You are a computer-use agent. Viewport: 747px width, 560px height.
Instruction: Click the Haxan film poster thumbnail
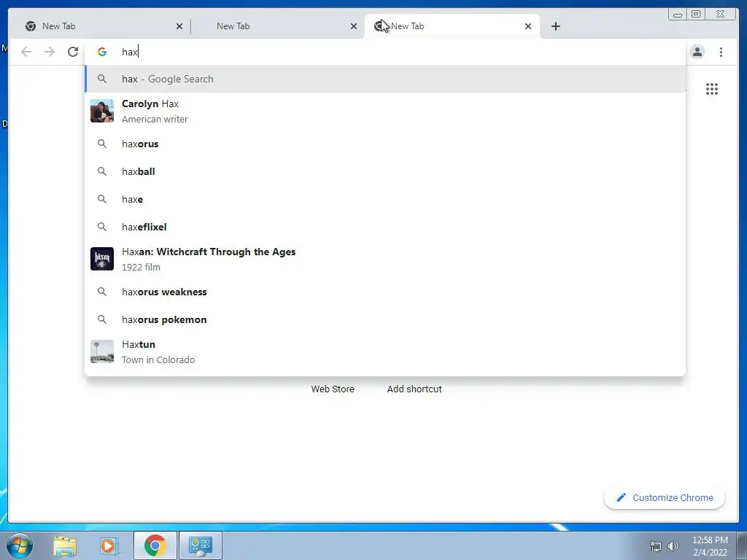point(102,259)
